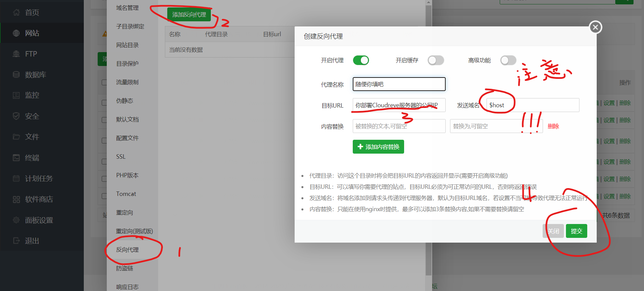
Task: Click the 被替换的文本 input field
Action: 399,126
